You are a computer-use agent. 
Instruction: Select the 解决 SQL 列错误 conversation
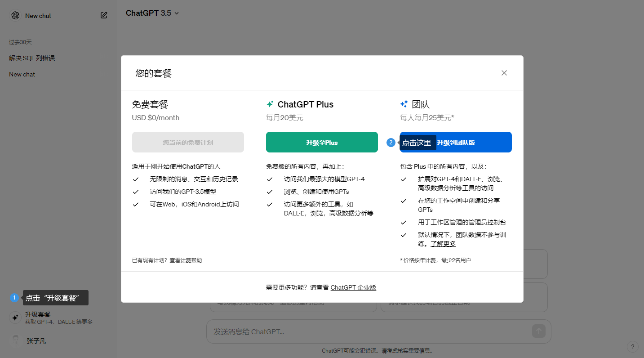(31, 58)
